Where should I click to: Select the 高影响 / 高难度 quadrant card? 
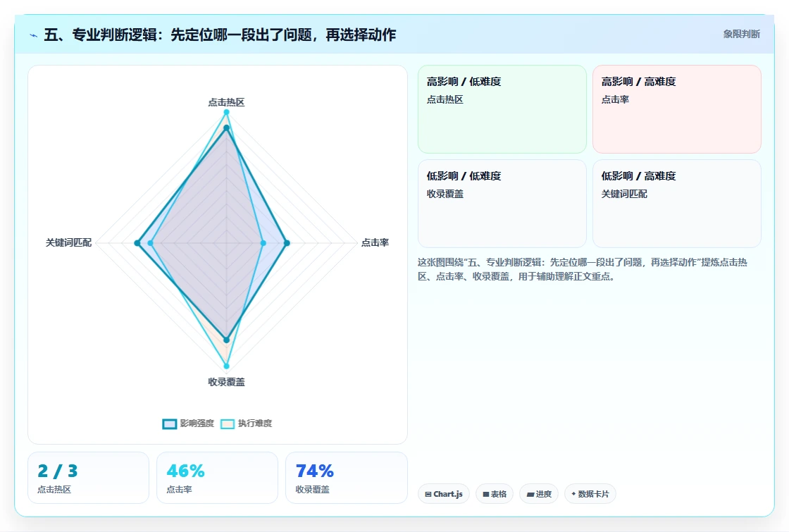pos(677,109)
